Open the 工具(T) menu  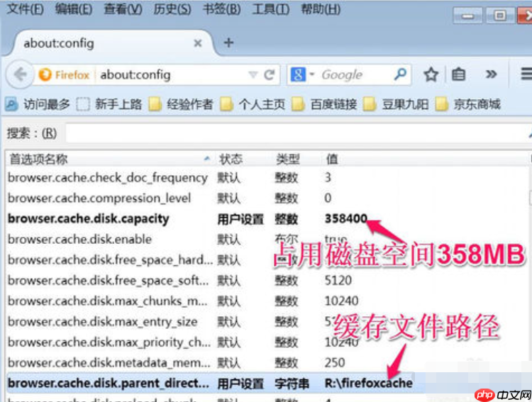coord(271,9)
